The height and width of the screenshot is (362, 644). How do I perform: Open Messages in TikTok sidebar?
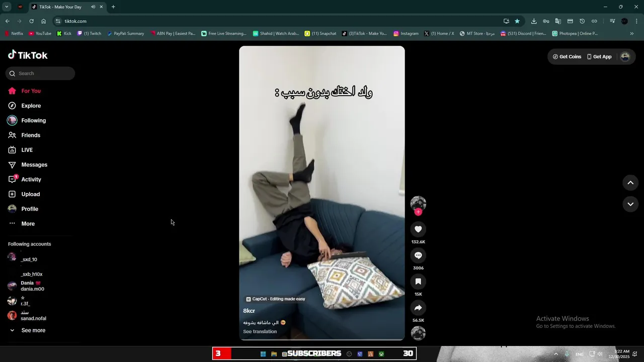[x=28, y=164]
